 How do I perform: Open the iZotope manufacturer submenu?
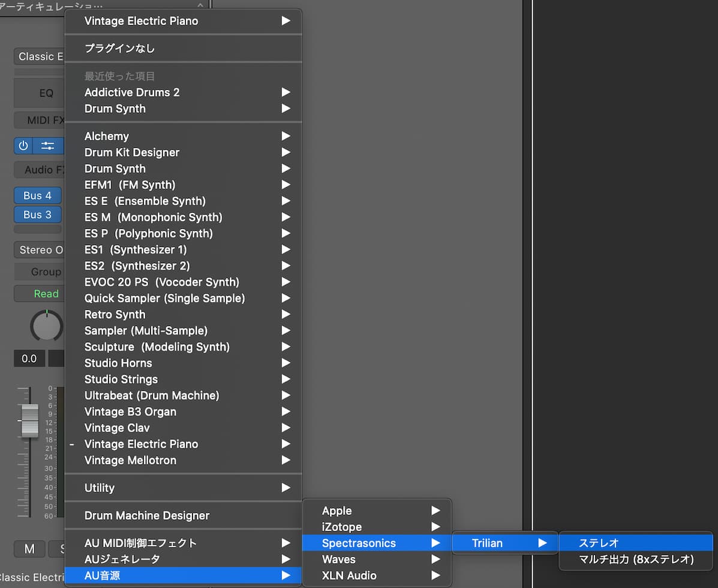point(377,527)
